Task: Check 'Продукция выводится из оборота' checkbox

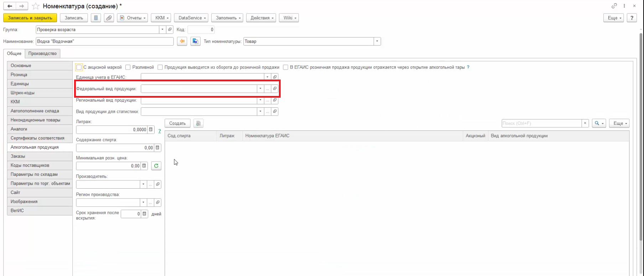Action: point(160,67)
